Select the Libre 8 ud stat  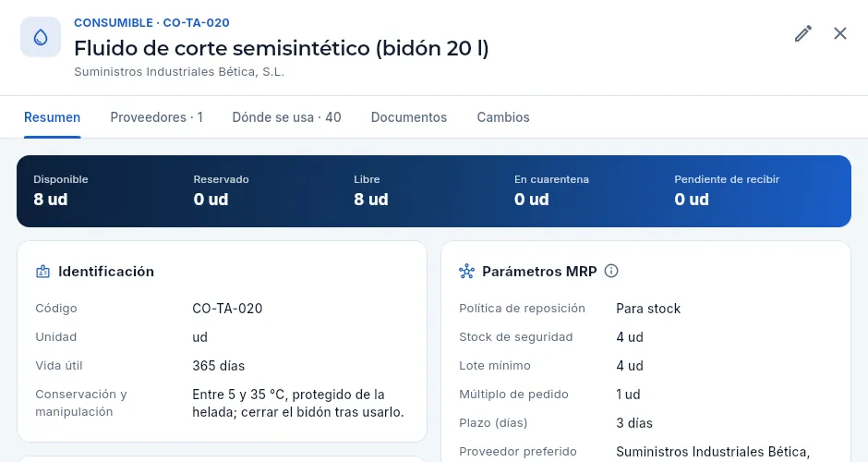[x=371, y=191]
